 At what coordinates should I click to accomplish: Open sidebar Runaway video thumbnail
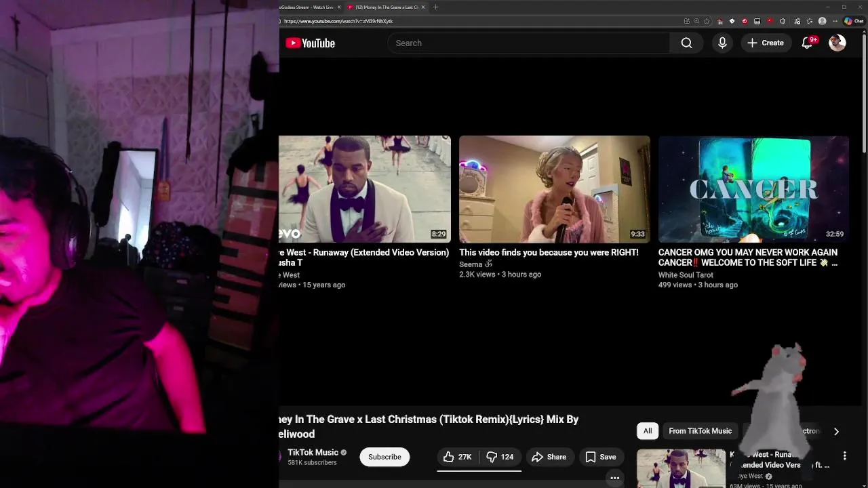(681, 468)
